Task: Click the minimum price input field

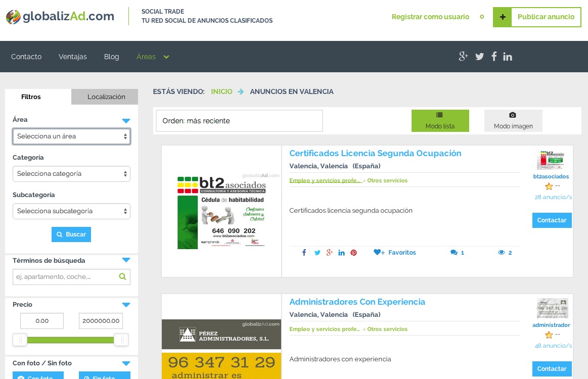Action: [42, 321]
